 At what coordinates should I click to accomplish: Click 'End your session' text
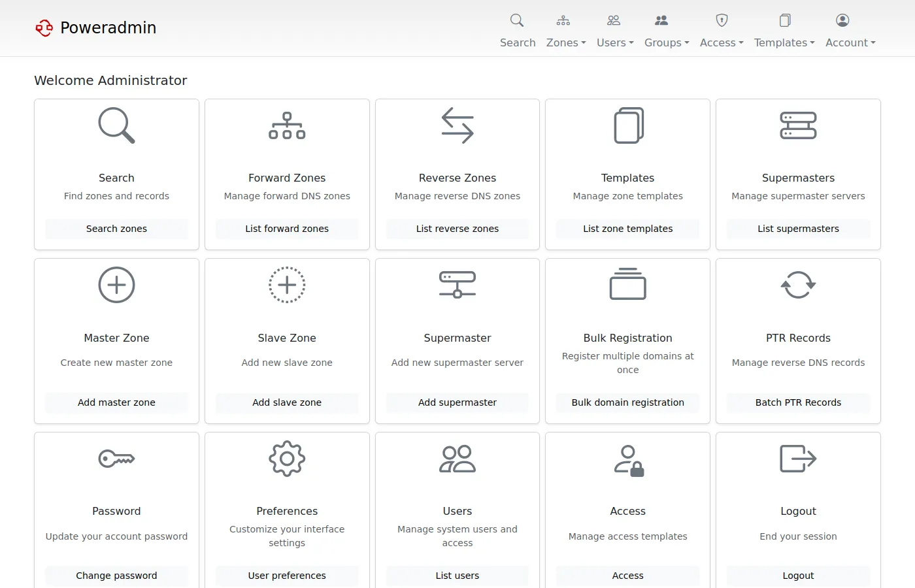pos(798,536)
